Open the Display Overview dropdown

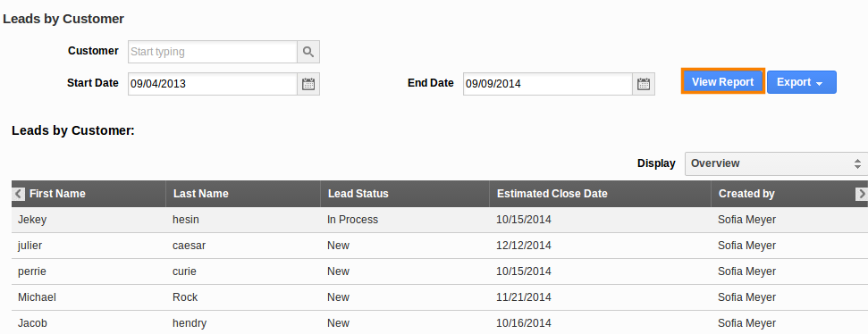pyautogui.click(x=776, y=163)
